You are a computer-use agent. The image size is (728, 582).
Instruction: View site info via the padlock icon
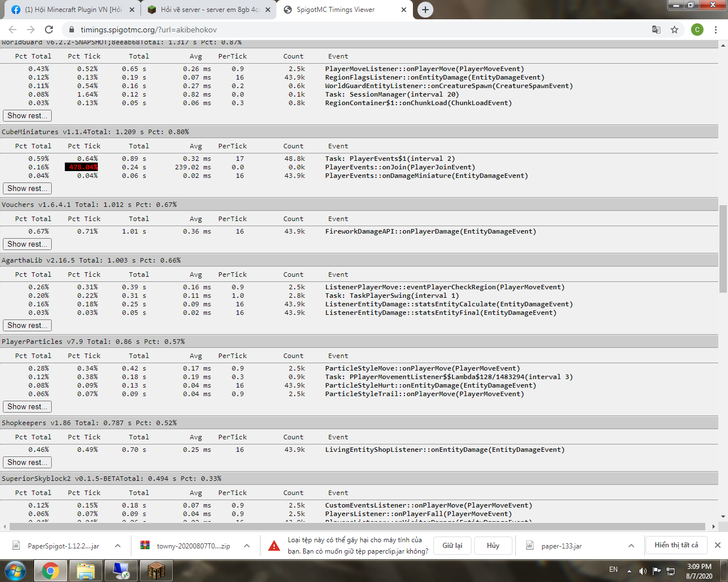[71, 30]
